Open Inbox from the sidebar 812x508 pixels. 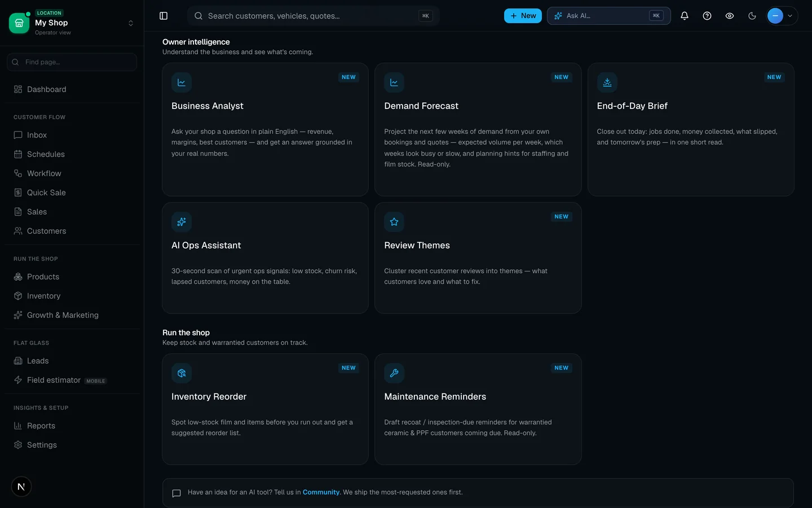(x=72, y=135)
